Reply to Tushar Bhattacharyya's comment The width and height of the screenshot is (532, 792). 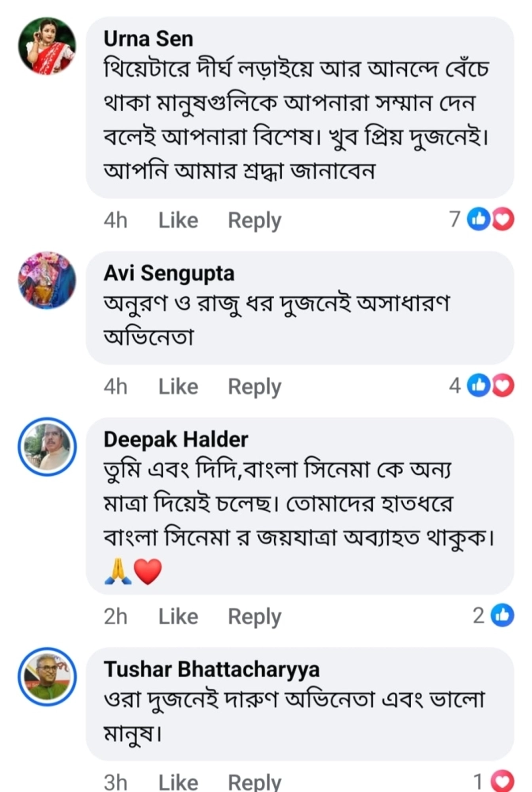254,782
